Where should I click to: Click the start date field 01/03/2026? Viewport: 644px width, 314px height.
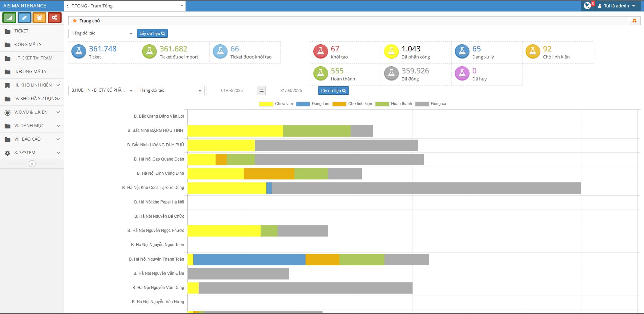point(232,91)
